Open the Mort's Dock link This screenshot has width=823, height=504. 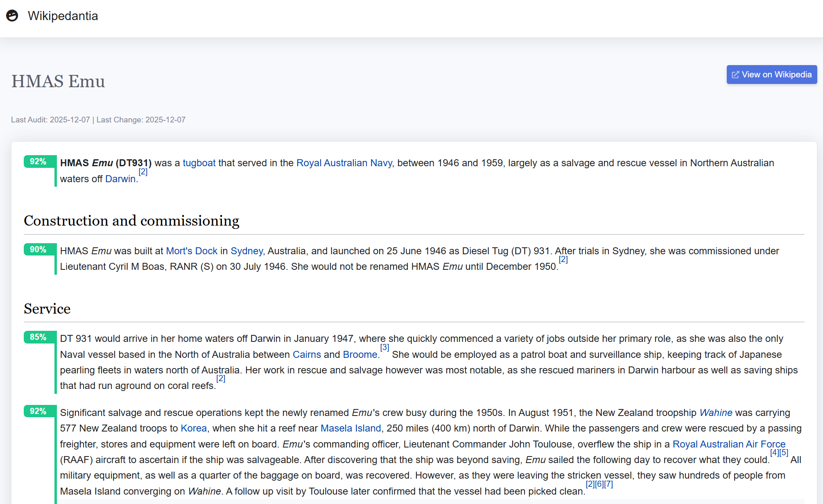coord(192,251)
